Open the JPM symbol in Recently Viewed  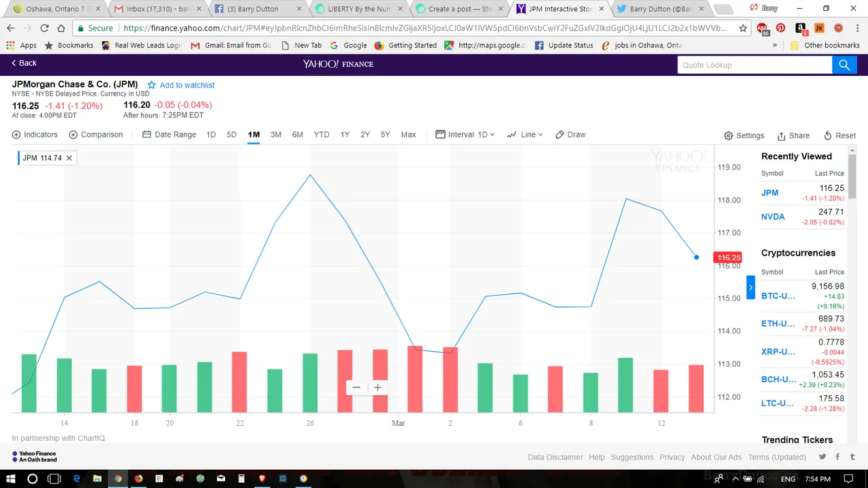click(770, 193)
